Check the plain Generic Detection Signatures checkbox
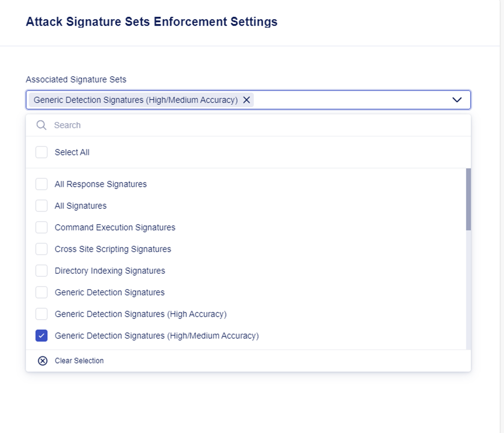The width and height of the screenshot is (504, 433). pyautogui.click(x=41, y=292)
